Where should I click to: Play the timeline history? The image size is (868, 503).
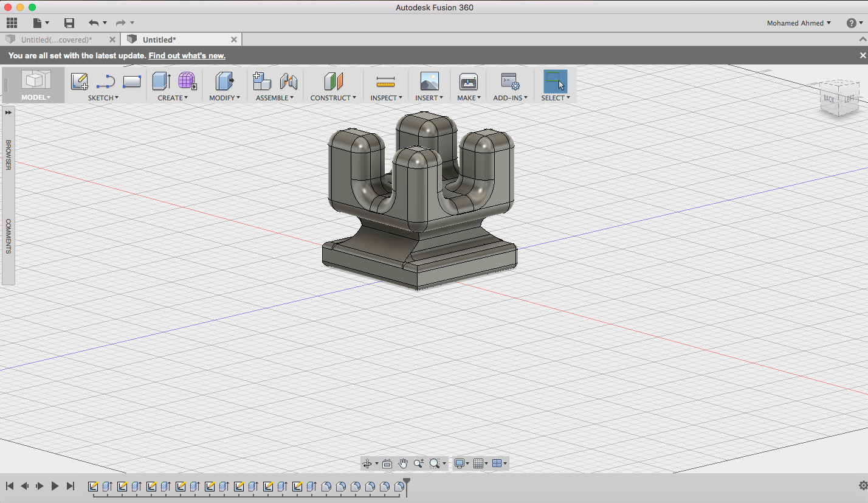pos(55,486)
